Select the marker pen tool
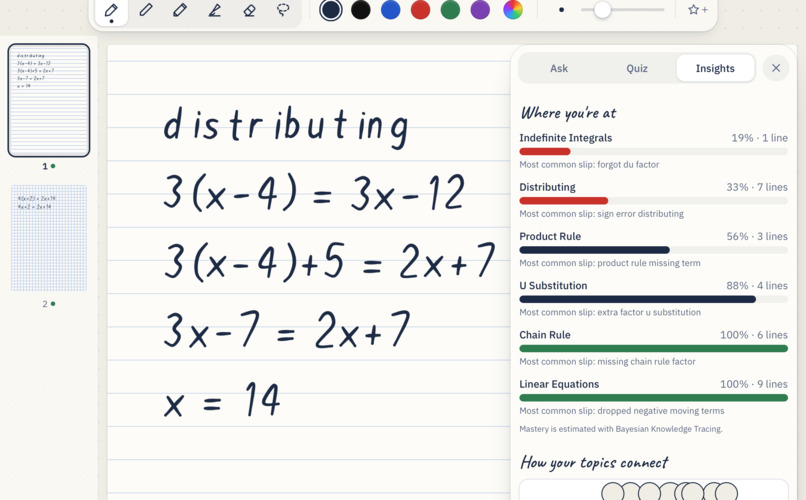Screen dimensions: 806x500 [x=180, y=10]
